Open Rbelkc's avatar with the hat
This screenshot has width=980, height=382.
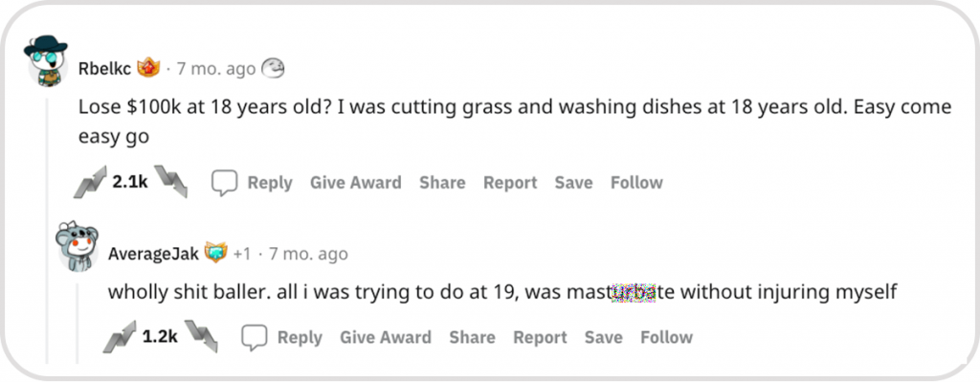coord(46,61)
